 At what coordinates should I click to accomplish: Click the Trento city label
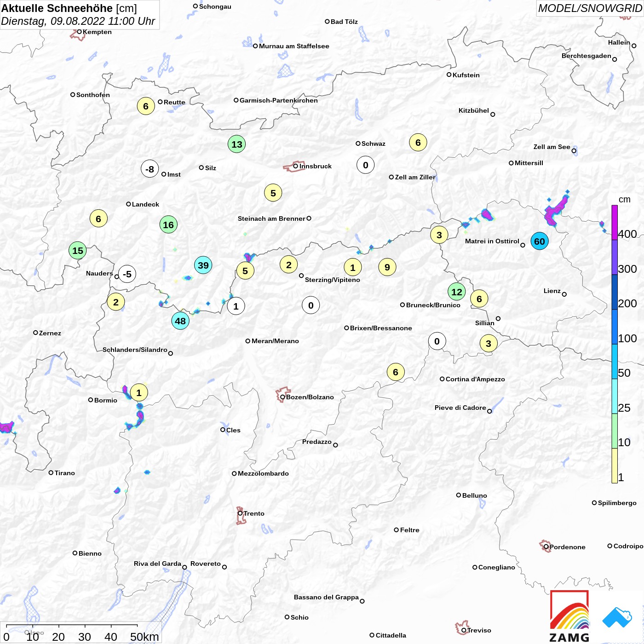tap(254, 513)
